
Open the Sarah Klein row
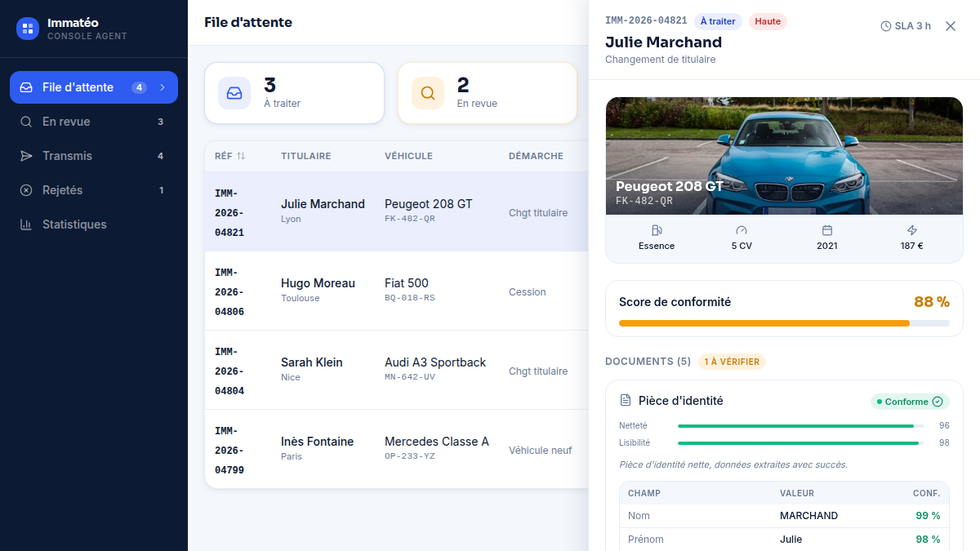click(x=396, y=370)
